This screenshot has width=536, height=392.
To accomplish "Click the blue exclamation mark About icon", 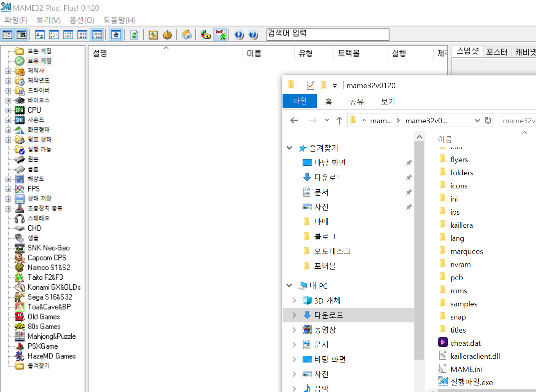I will (239, 35).
